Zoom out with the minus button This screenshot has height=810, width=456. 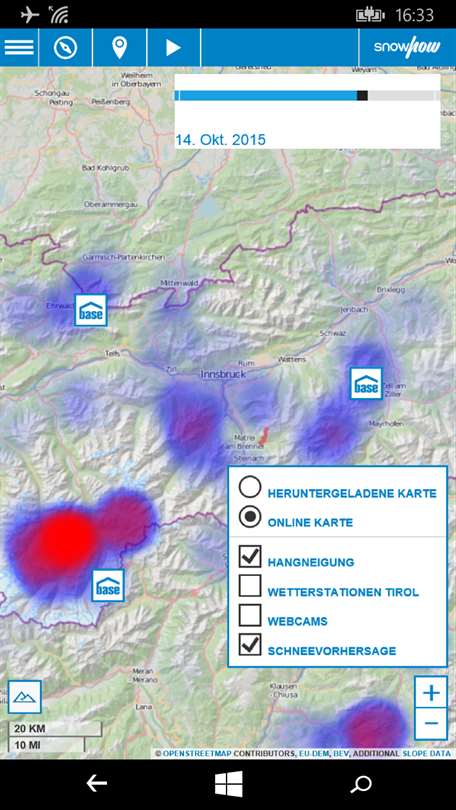pos(431,724)
